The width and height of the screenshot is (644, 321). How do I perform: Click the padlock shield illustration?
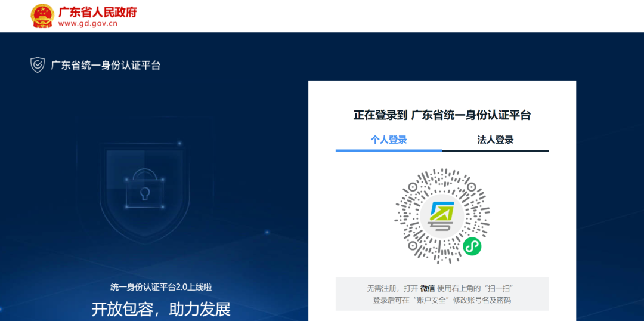pyautogui.click(x=144, y=192)
